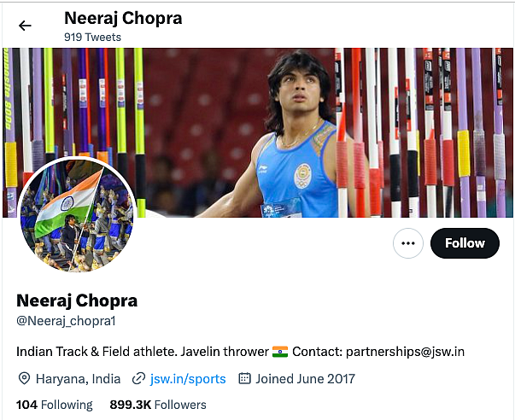515x420 pixels.
Task: Click the partnerships@jsw.in contact email
Action: (398, 352)
